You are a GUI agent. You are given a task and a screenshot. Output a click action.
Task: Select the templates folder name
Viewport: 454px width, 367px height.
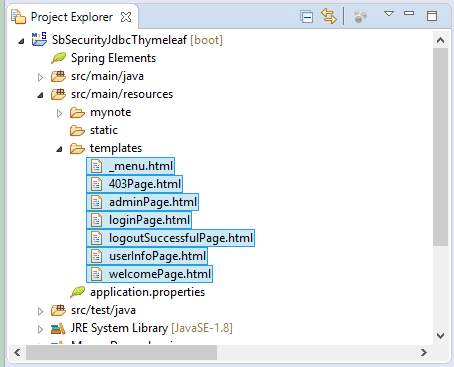tap(116, 148)
